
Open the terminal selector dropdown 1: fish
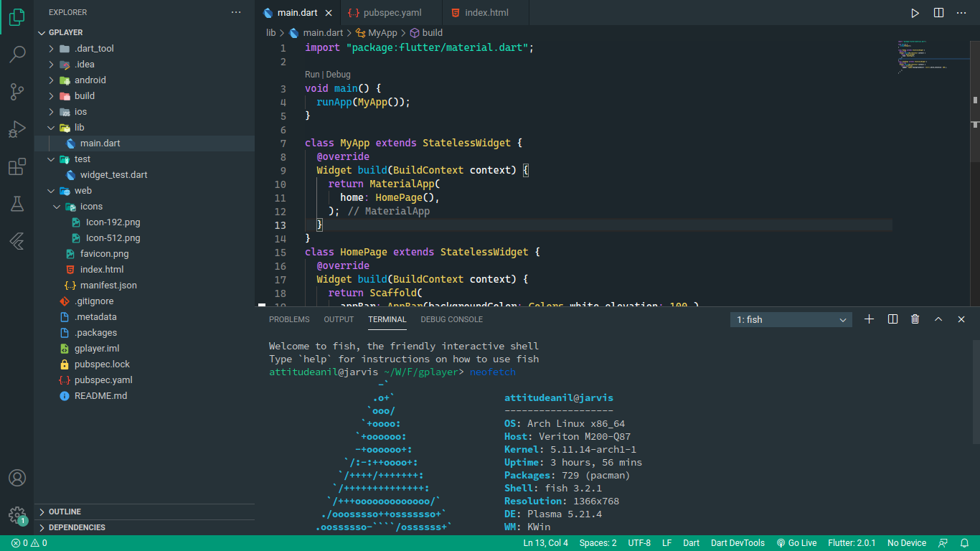[791, 319]
